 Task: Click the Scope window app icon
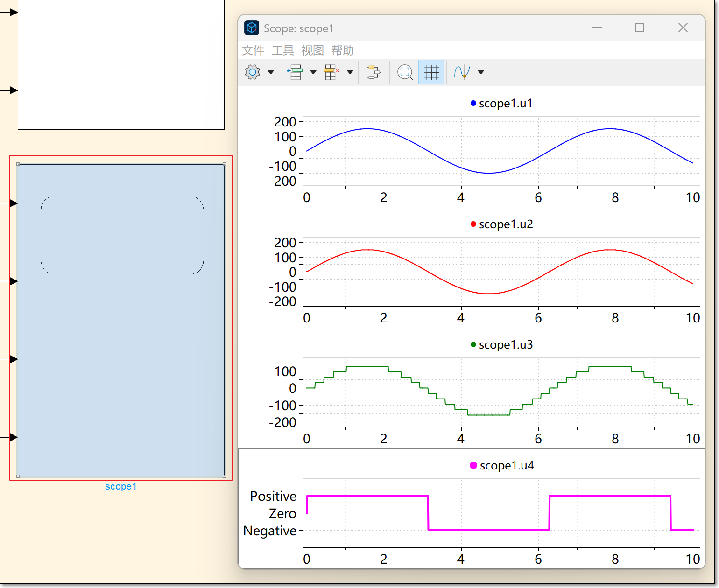pos(252,28)
